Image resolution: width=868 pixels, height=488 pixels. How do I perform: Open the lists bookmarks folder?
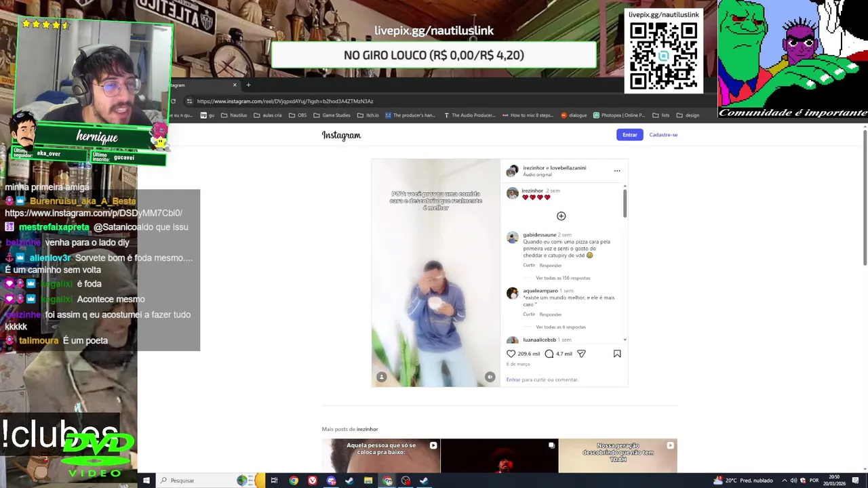[661, 115]
